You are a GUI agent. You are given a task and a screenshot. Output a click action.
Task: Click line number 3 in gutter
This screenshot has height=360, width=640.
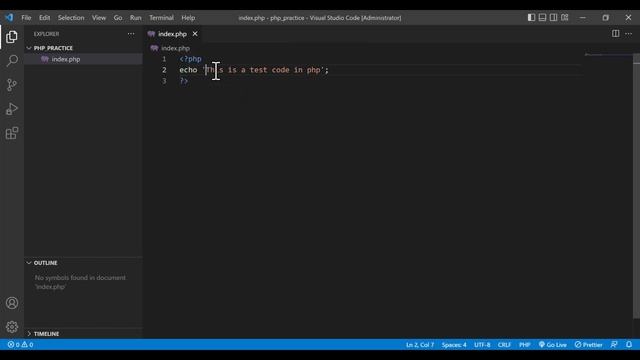pos(164,81)
